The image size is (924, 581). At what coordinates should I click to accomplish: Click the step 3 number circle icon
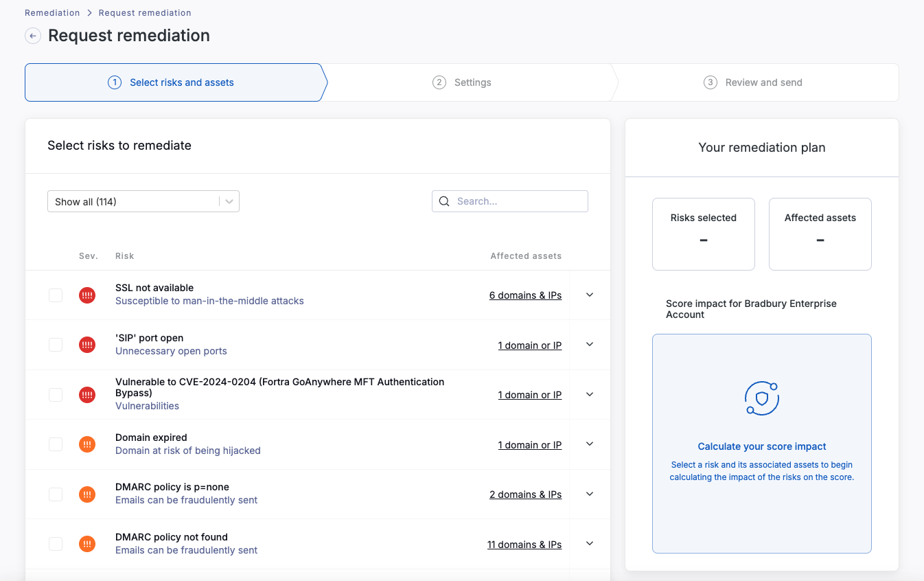[x=710, y=82]
